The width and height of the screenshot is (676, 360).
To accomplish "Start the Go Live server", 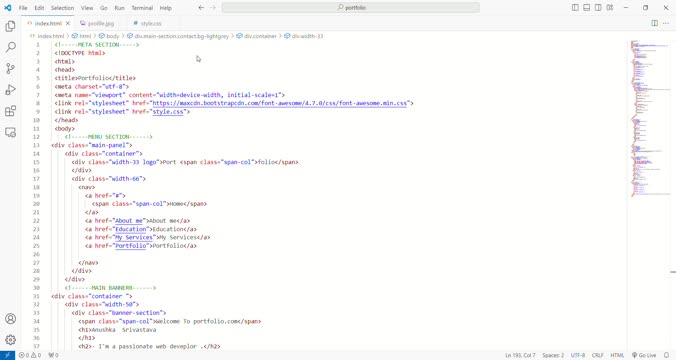I will (x=644, y=355).
